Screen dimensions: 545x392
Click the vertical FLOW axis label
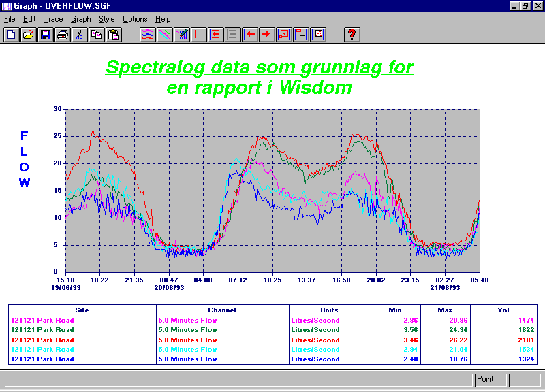click(x=24, y=159)
